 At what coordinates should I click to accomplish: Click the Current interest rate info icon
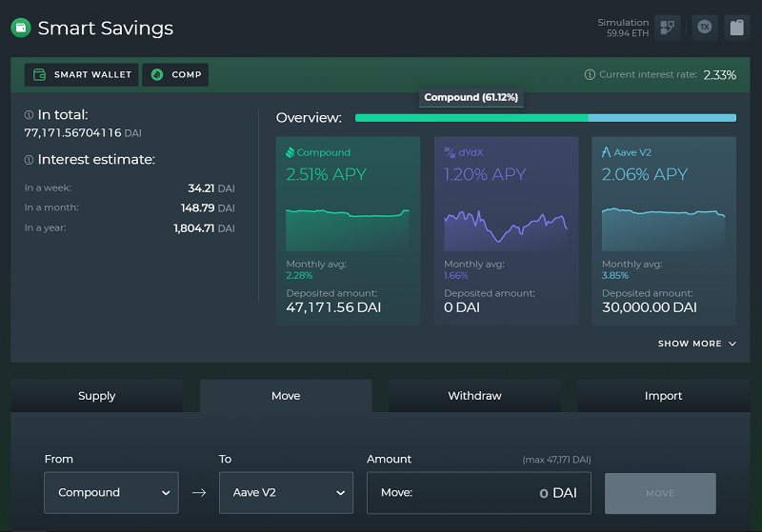tap(590, 75)
